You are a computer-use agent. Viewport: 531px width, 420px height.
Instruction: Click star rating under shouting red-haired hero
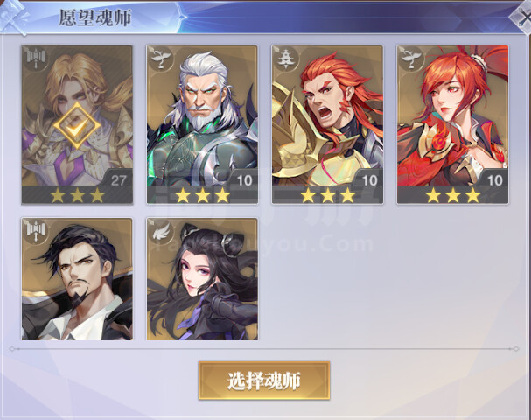328,195
